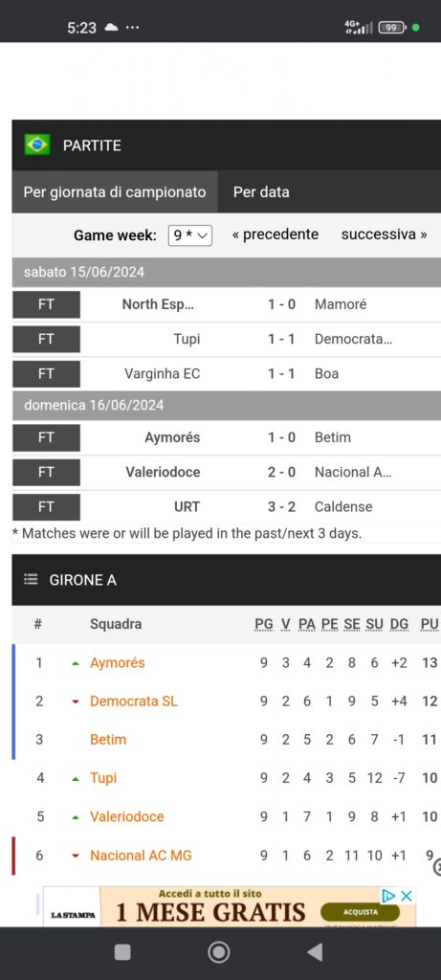Switch to Per data tab
The height and width of the screenshot is (980, 441).
coord(261,191)
